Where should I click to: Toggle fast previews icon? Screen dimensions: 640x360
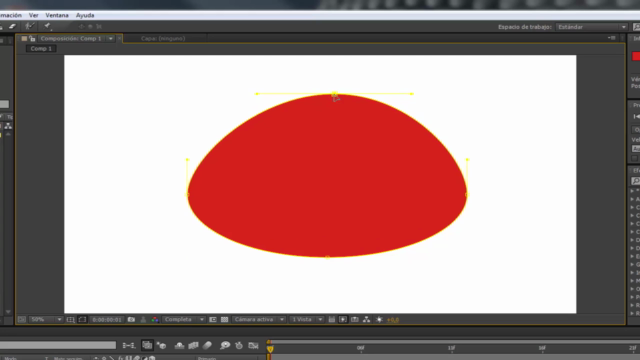343,320
